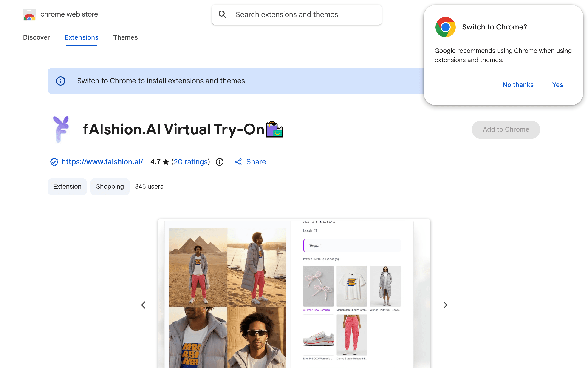Click the 845 users text
This screenshot has width=588, height=368.
pyautogui.click(x=149, y=187)
